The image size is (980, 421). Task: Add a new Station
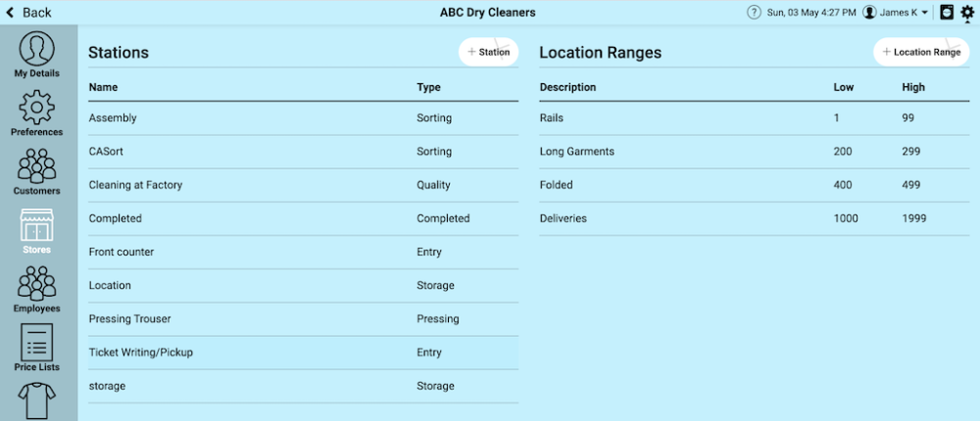pos(489,52)
